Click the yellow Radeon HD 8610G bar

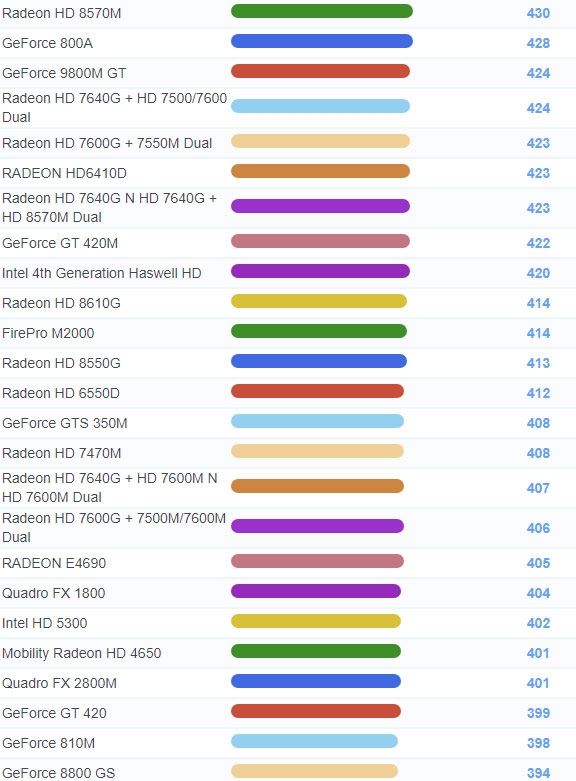(x=319, y=301)
